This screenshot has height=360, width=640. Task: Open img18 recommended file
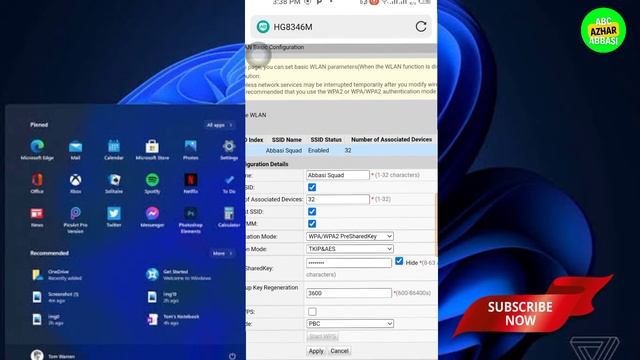point(162,297)
